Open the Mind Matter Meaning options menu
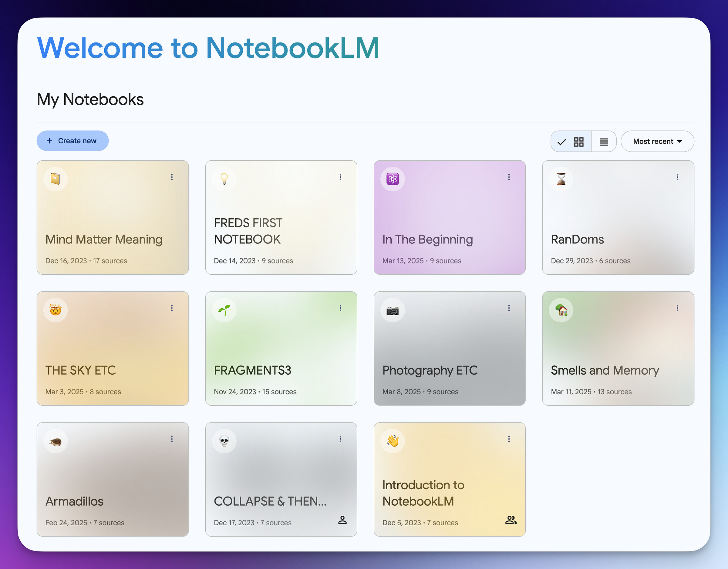The height and width of the screenshot is (569, 728). point(172,177)
